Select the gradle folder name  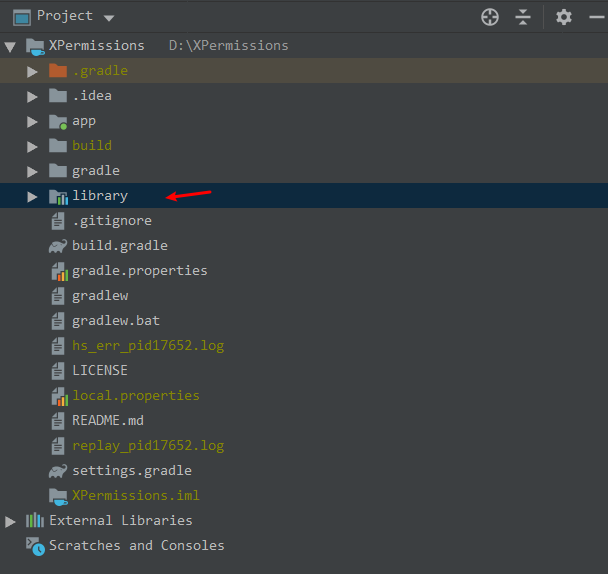(x=96, y=171)
